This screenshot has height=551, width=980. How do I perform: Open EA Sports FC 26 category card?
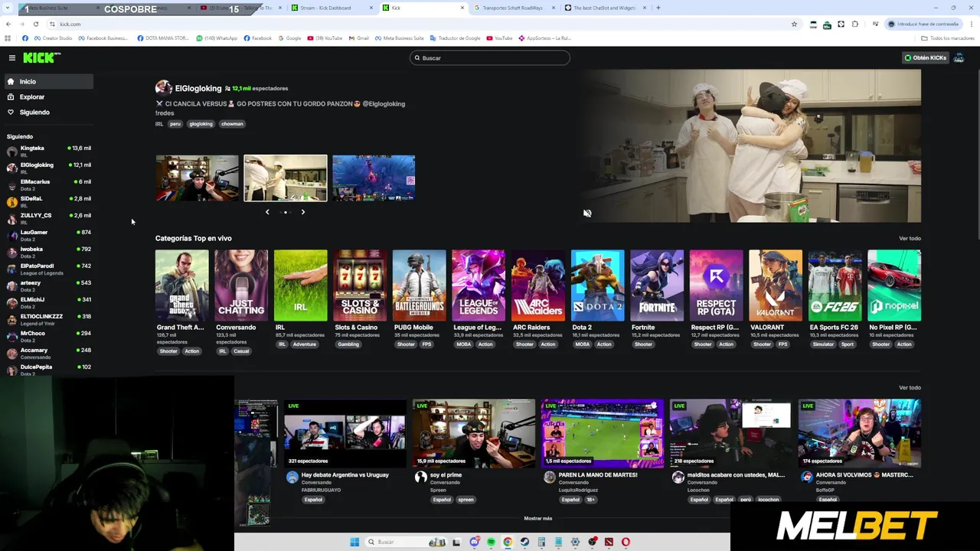tap(835, 285)
